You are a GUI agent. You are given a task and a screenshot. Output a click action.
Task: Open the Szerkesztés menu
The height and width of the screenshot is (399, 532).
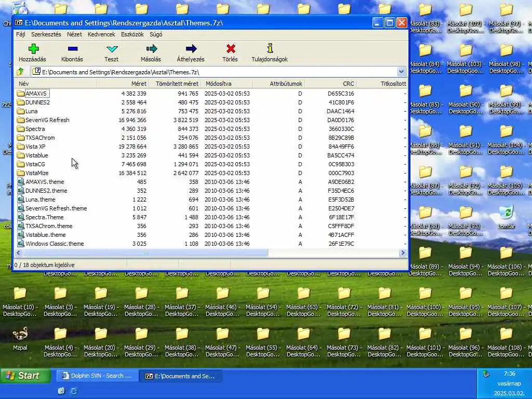(46, 34)
